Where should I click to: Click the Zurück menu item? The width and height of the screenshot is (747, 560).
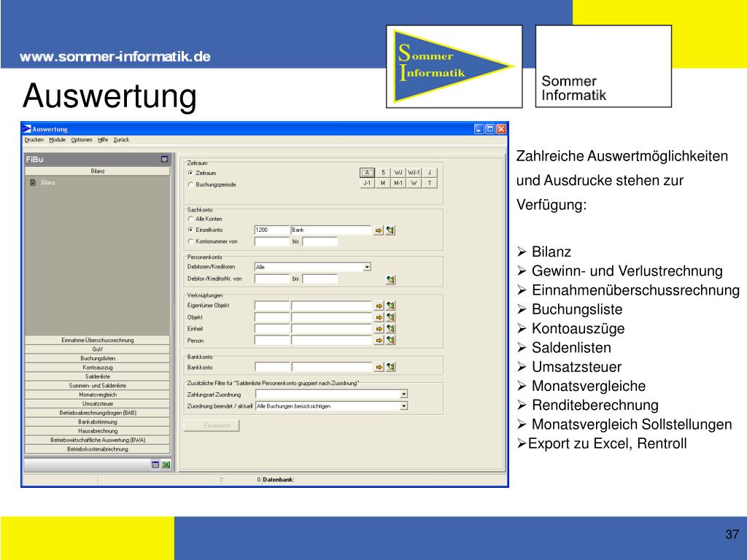122,140
